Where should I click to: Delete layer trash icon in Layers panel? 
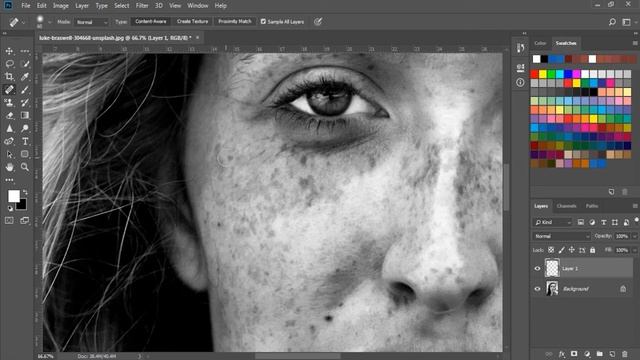point(624,354)
